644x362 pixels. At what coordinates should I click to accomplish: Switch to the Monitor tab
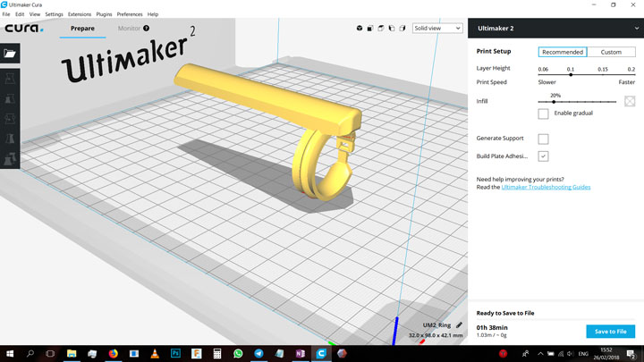(129, 29)
